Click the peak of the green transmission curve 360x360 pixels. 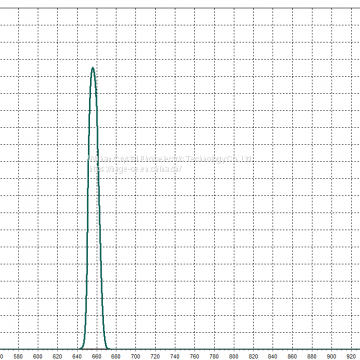(93, 68)
